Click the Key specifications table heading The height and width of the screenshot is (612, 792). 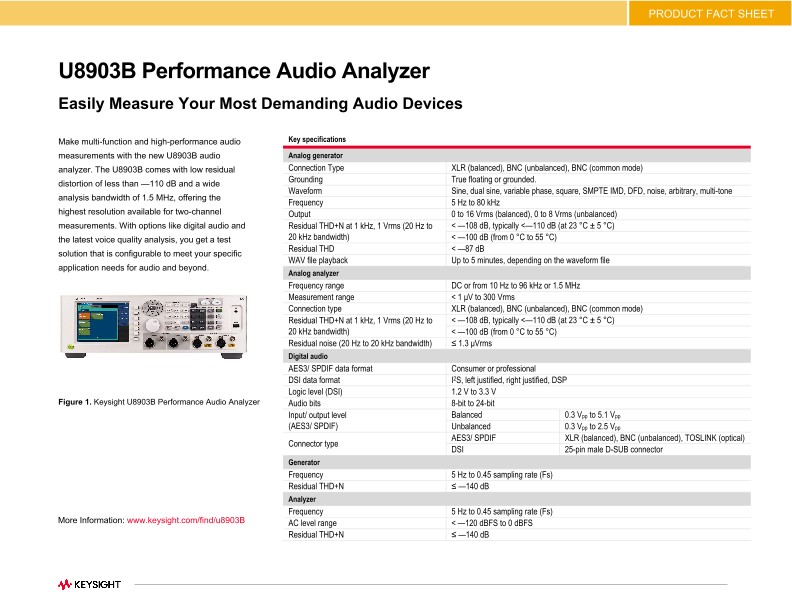tap(317, 139)
